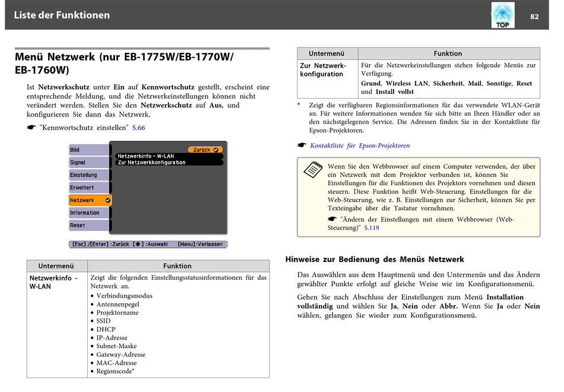This screenshot has width=564, height=392.
Task: Click the Projektorname list item
Action: (118, 313)
